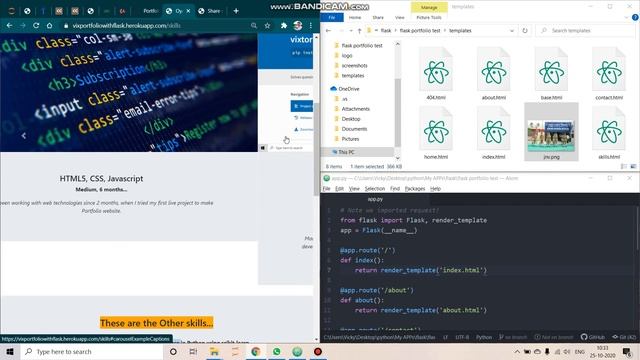640x360 pixels.
Task: Select Attachments folder in navigation pane
Action: click(355, 109)
